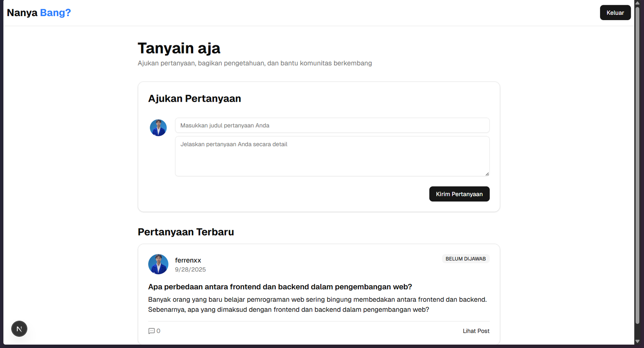
Task: Open the frontend and backend question title
Action: tap(280, 287)
